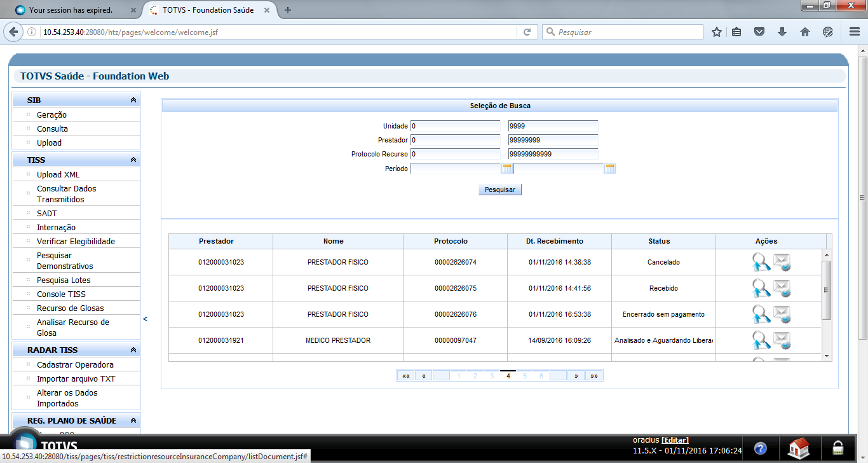Click the padlock logout icon
Viewport: 868px width, 463px height.
[x=838, y=447]
